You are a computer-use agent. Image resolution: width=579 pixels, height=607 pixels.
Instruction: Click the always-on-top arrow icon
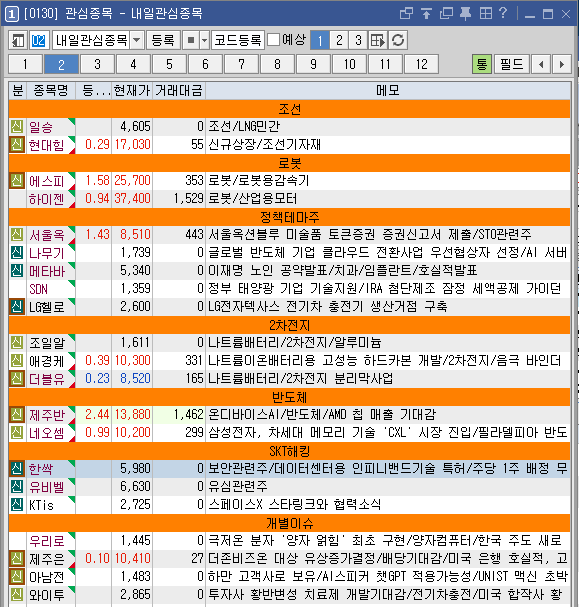[x=426, y=14]
